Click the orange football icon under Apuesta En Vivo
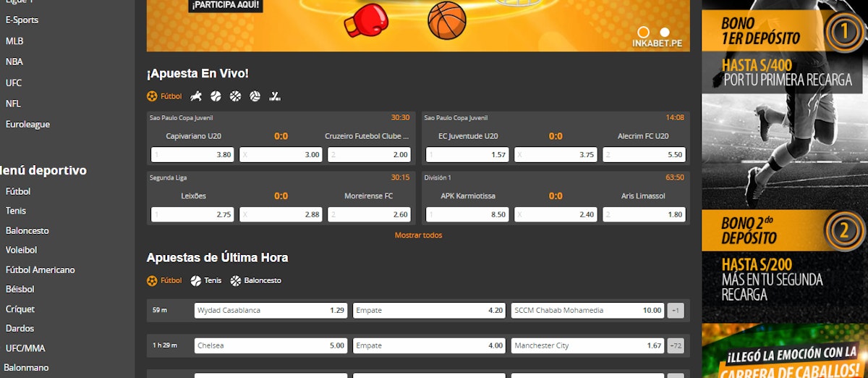Screen dimensions: 868x378 (x=152, y=96)
